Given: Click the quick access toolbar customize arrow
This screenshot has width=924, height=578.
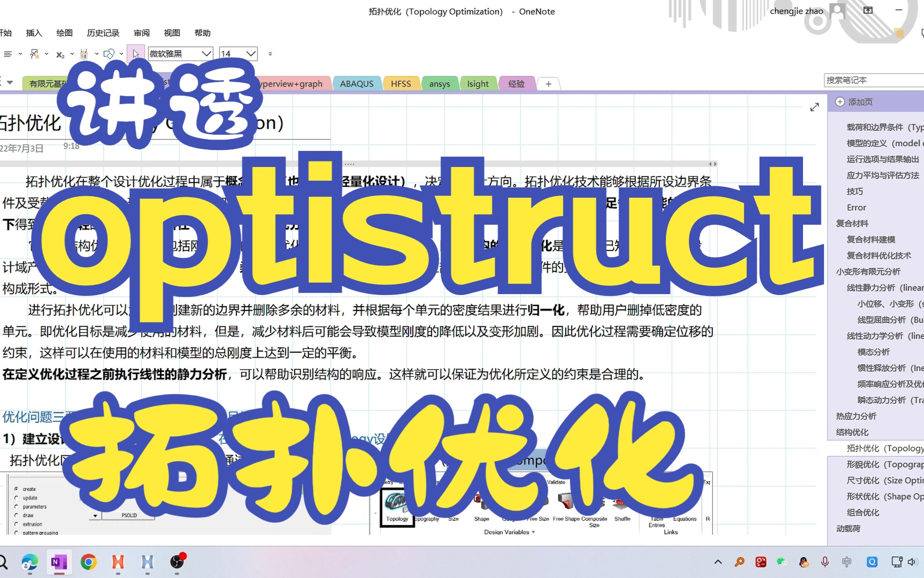Looking at the screenshot, I should pos(270,54).
